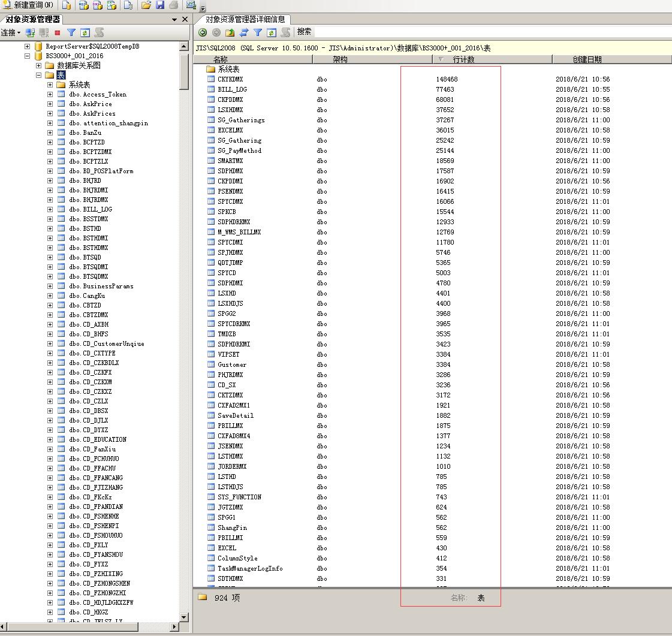Viewport: 672px width, 636px height.
Task: Click the SQL Server Compact query icon
Action: pos(128,5)
